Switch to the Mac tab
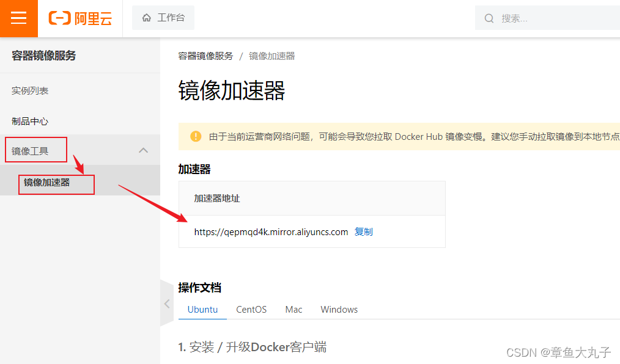Viewport: 620px width, 364px height. coord(293,310)
